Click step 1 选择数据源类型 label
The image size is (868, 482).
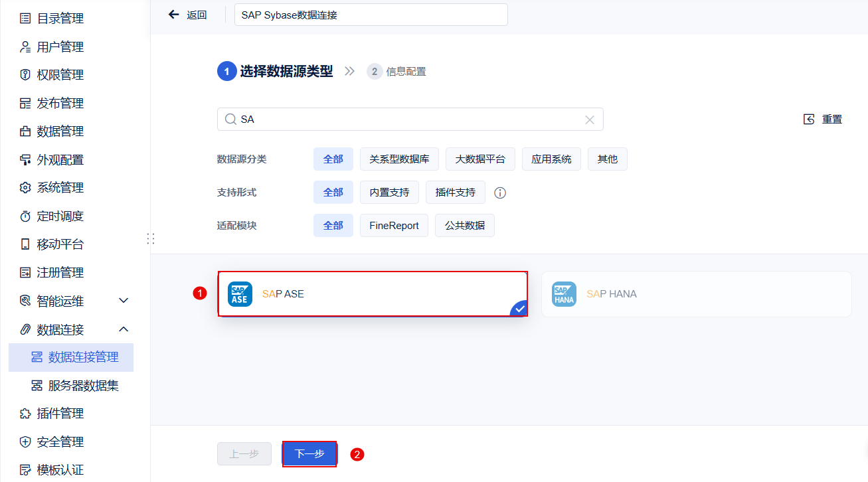(x=287, y=72)
